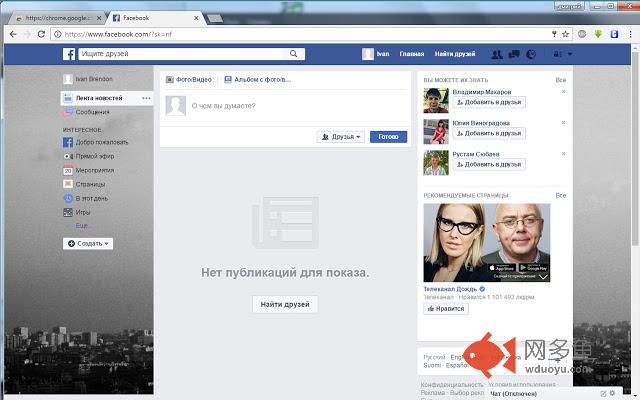Add Юлия Виноградова as friend

pyautogui.click(x=489, y=133)
